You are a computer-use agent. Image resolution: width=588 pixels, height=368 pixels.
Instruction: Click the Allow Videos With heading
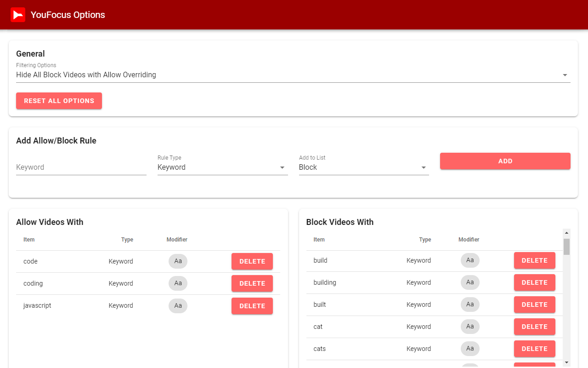pos(50,222)
